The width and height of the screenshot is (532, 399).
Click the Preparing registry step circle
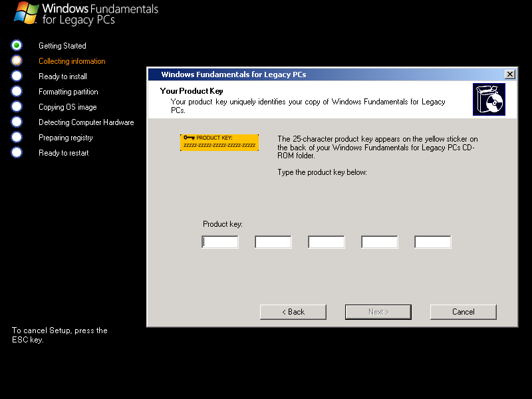point(17,137)
